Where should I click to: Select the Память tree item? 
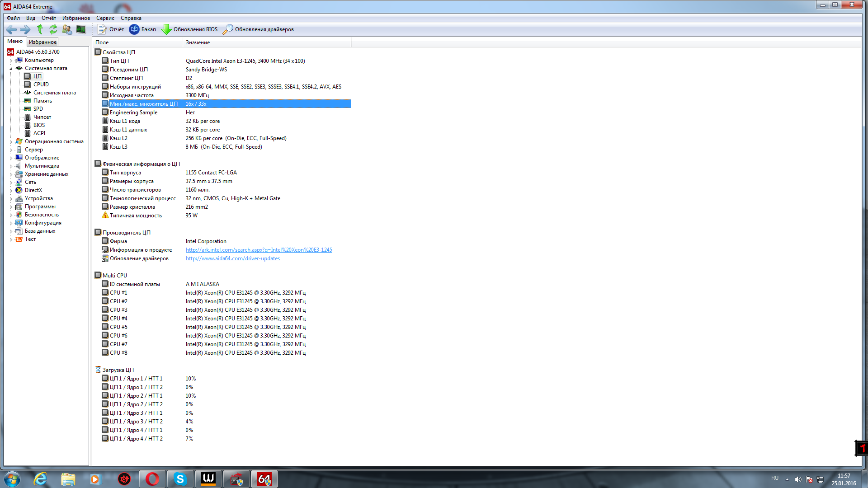(42, 101)
